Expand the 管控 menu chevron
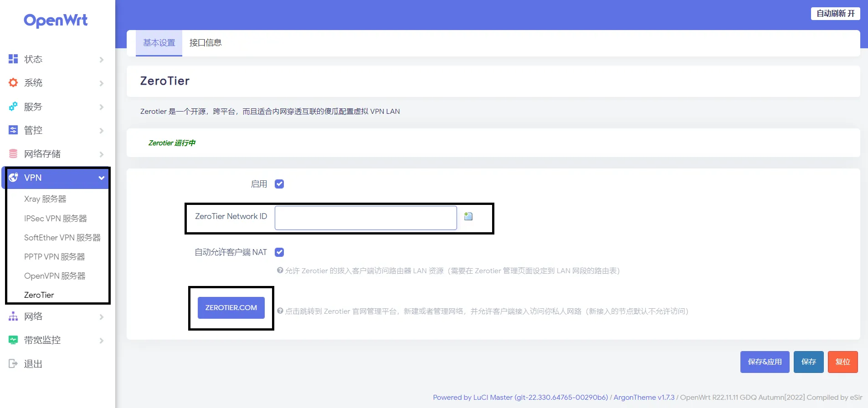 (x=102, y=131)
